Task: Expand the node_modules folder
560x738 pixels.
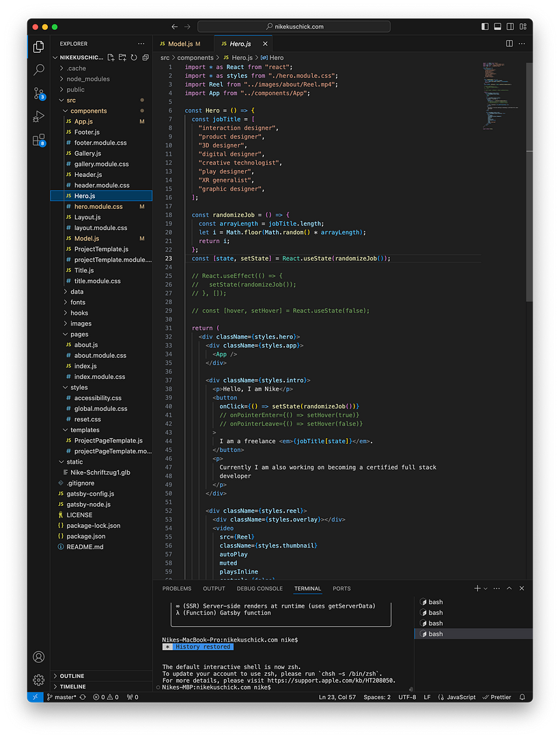Action: click(x=101, y=79)
